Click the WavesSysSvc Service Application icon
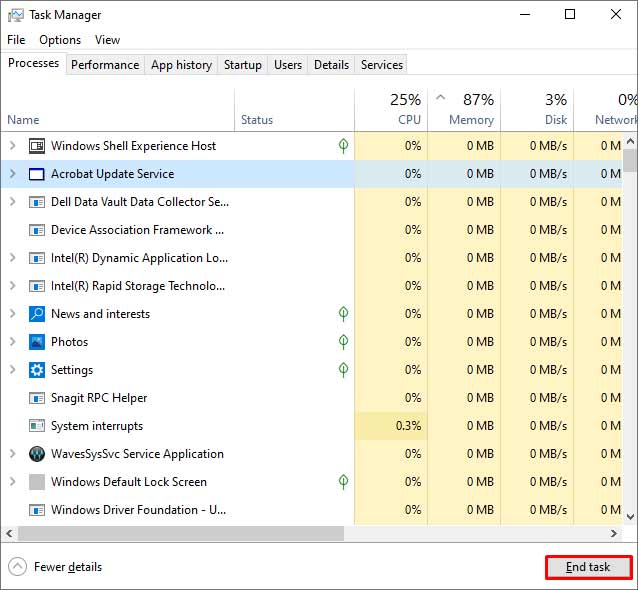The width and height of the screenshot is (638, 590). click(37, 454)
